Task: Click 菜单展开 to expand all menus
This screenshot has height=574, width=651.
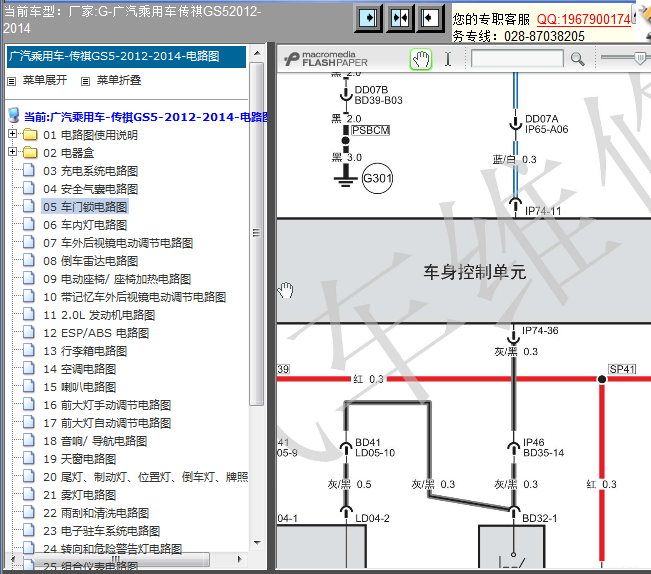Action: tap(45, 80)
